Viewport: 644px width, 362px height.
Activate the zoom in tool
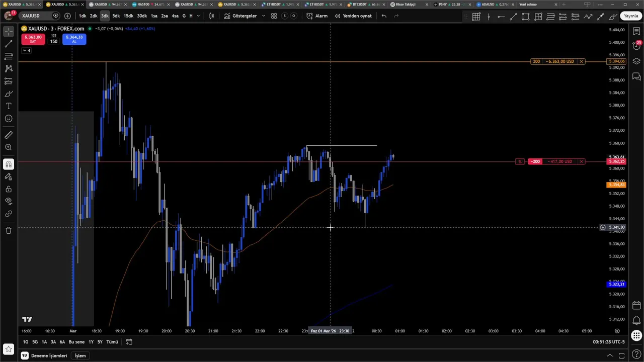point(9,147)
